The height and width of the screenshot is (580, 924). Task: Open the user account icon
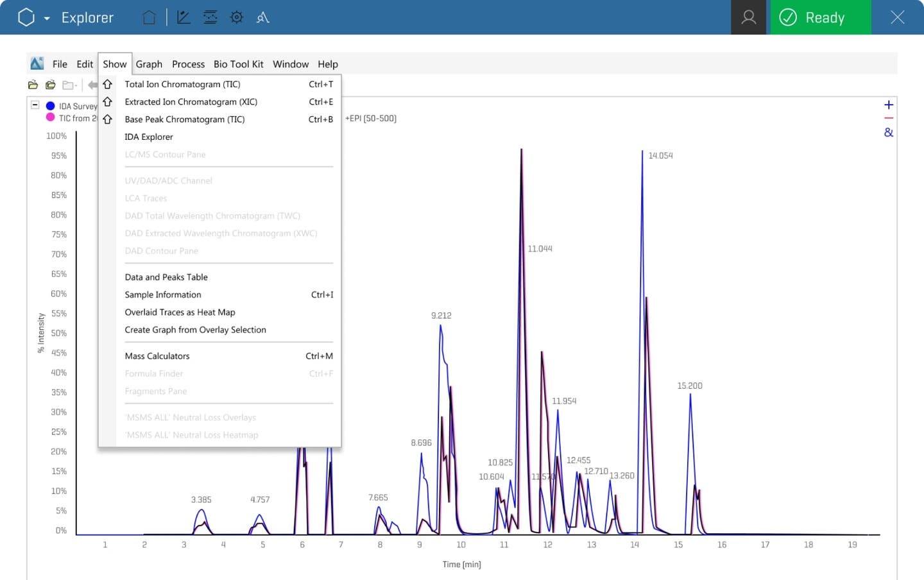click(748, 17)
